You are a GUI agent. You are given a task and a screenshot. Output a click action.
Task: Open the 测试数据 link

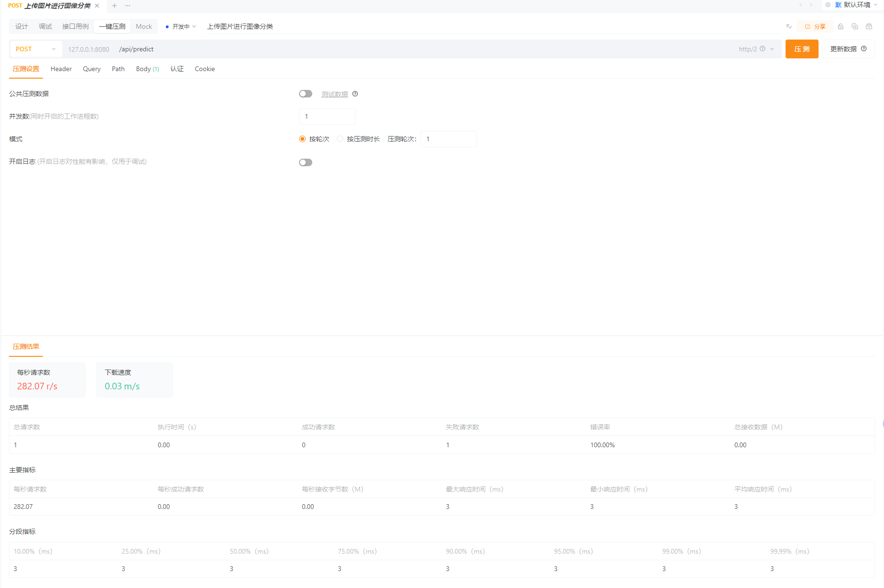(334, 94)
